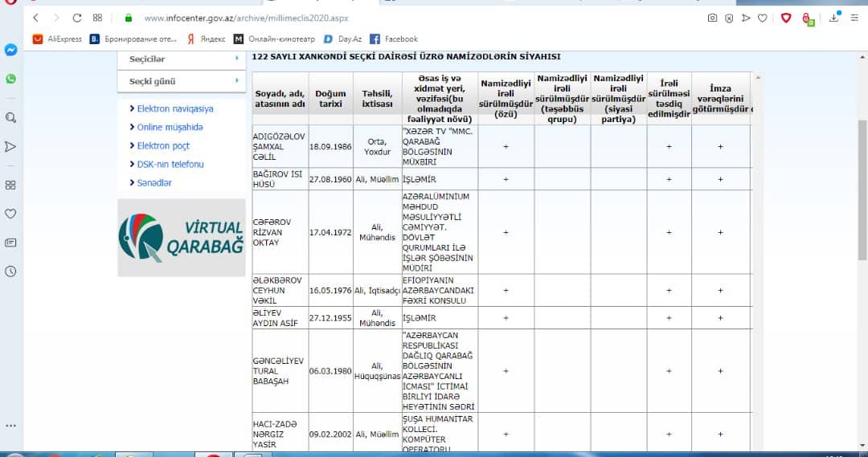868x457 pixels.
Task: Open the Online müşahidə link
Action: pyautogui.click(x=170, y=127)
